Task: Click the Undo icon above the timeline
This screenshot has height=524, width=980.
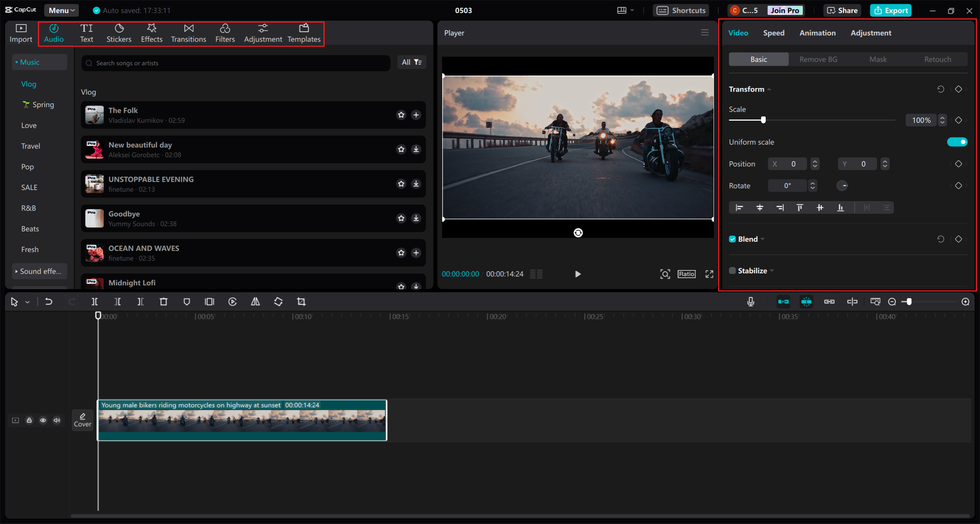Action: point(49,301)
